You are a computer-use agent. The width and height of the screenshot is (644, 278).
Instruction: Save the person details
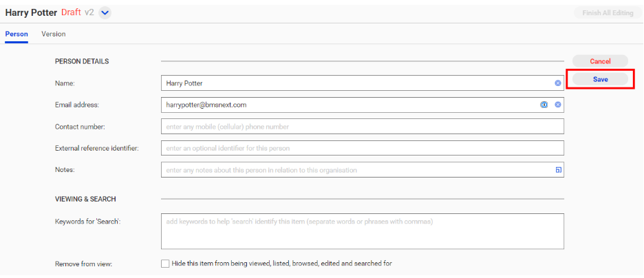[600, 79]
